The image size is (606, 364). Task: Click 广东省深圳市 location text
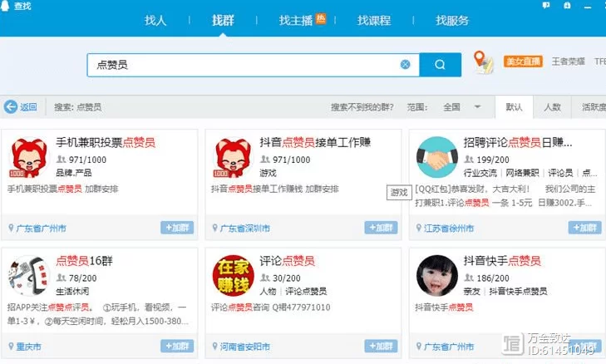245,229
